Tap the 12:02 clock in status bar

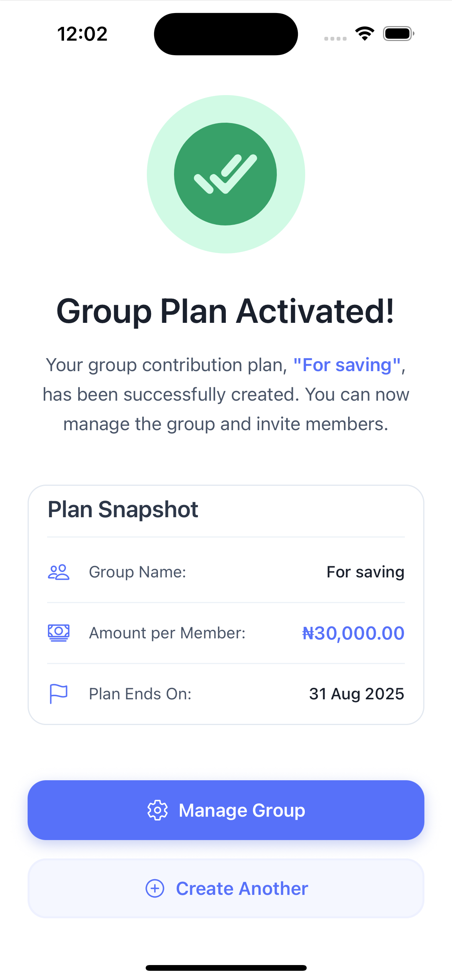(82, 34)
